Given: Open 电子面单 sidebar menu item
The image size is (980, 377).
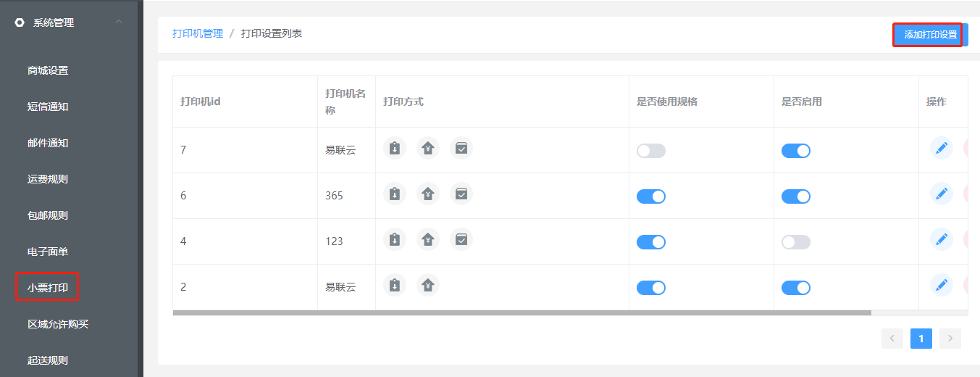Looking at the screenshot, I should tap(48, 252).
